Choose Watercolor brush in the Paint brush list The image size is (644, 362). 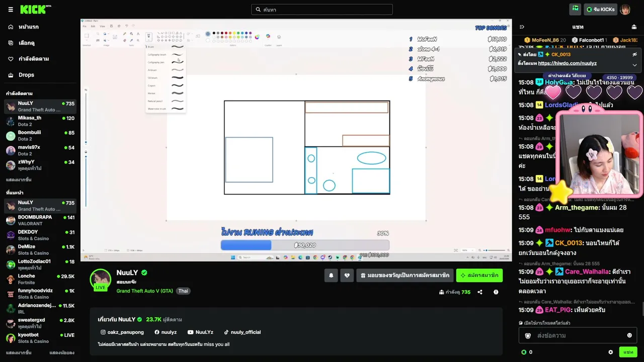166,109
